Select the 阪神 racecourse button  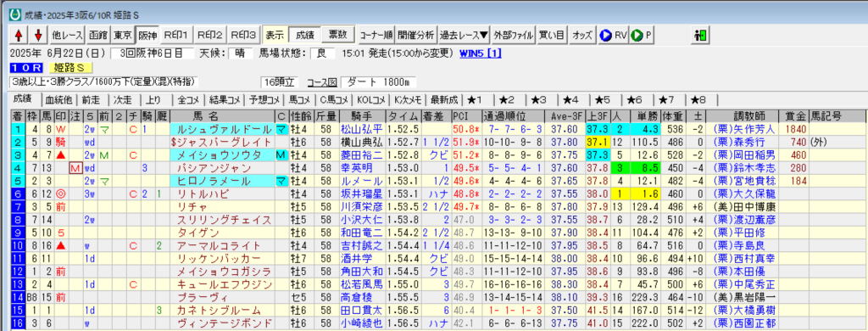(x=147, y=35)
